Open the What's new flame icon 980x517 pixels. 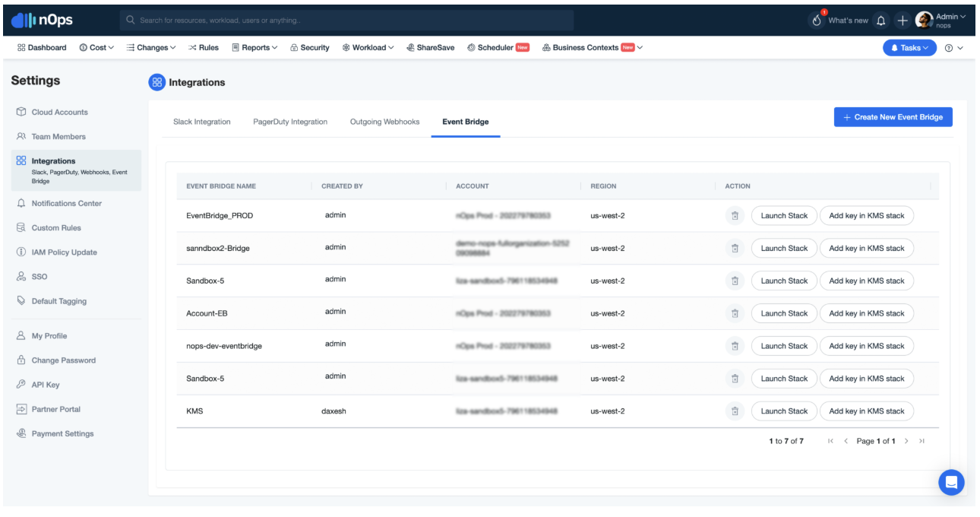click(x=817, y=21)
